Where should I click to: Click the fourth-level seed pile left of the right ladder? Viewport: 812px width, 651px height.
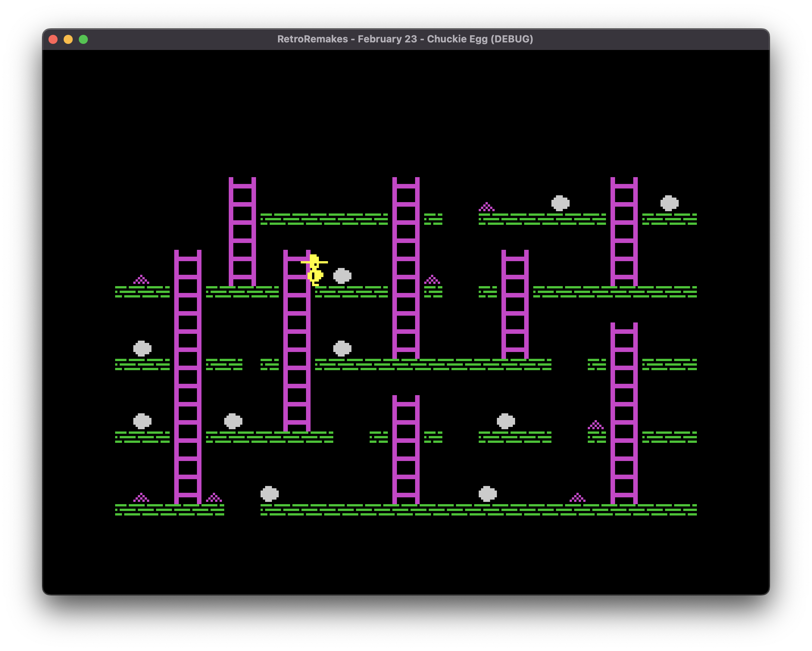[596, 425]
